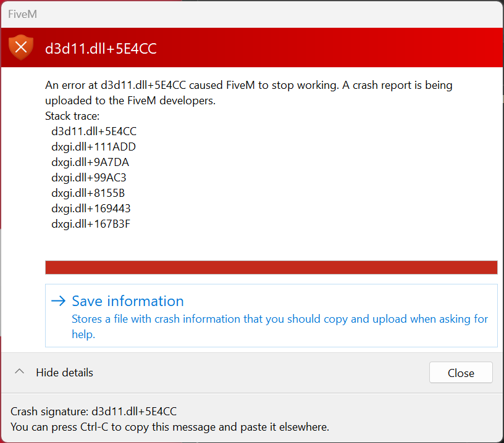Click the 'An error at d3d11.dll' message

tap(249, 93)
